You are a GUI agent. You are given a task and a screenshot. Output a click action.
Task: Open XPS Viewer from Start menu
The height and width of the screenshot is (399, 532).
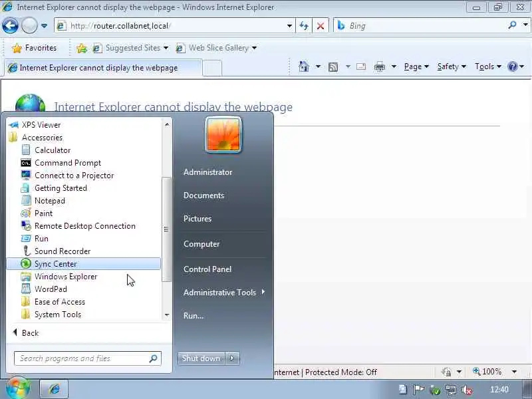84,125
